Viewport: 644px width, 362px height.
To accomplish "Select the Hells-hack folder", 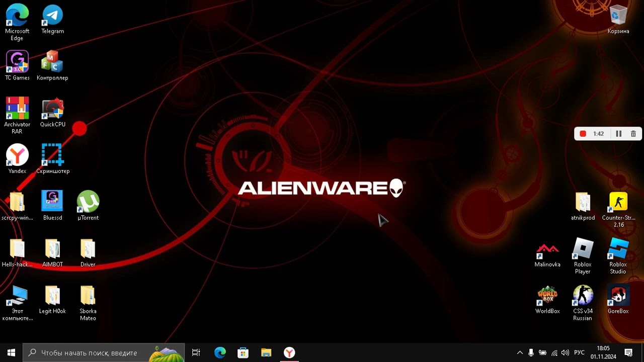I will coord(17,253).
